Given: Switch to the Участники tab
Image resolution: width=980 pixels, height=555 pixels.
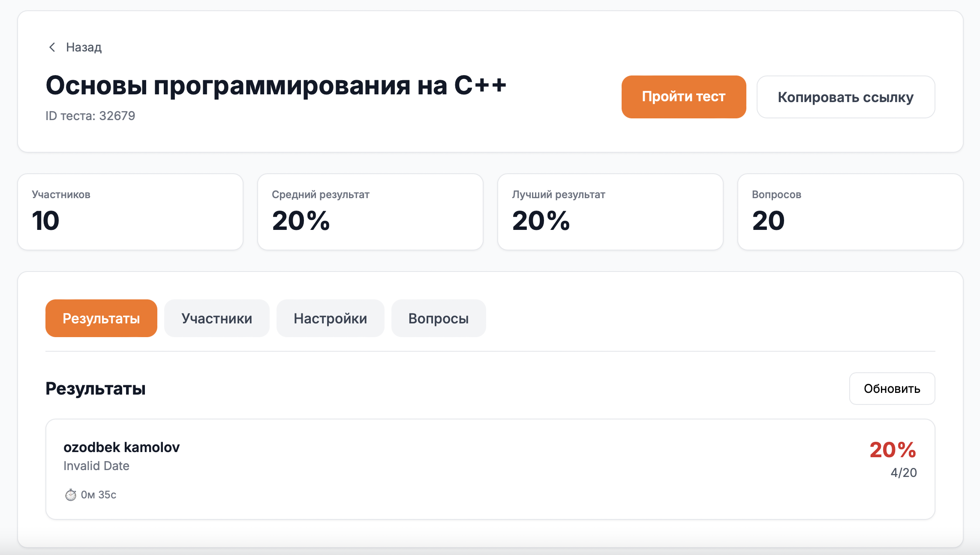Looking at the screenshot, I should click(x=217, y=318).
